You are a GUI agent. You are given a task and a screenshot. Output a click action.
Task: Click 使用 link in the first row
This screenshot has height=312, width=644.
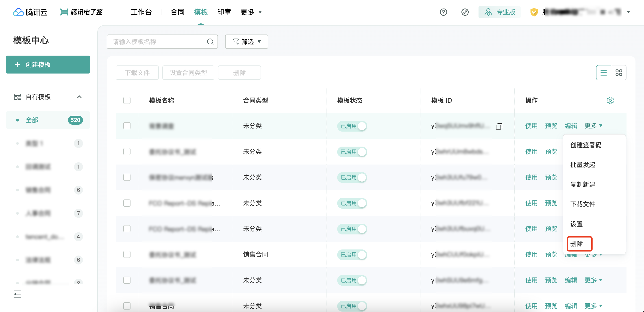[x=531, y=126]
